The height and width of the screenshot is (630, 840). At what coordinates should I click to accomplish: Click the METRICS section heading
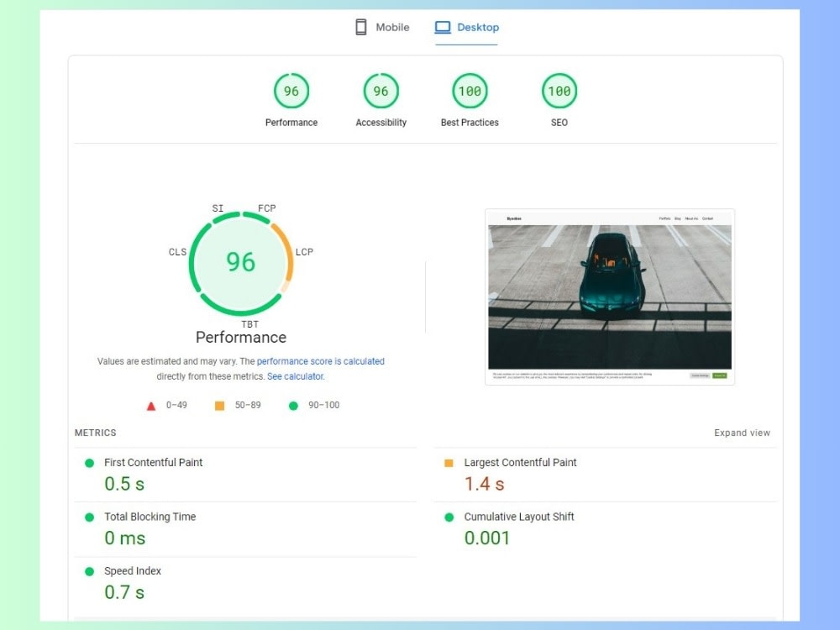(96, 433)
